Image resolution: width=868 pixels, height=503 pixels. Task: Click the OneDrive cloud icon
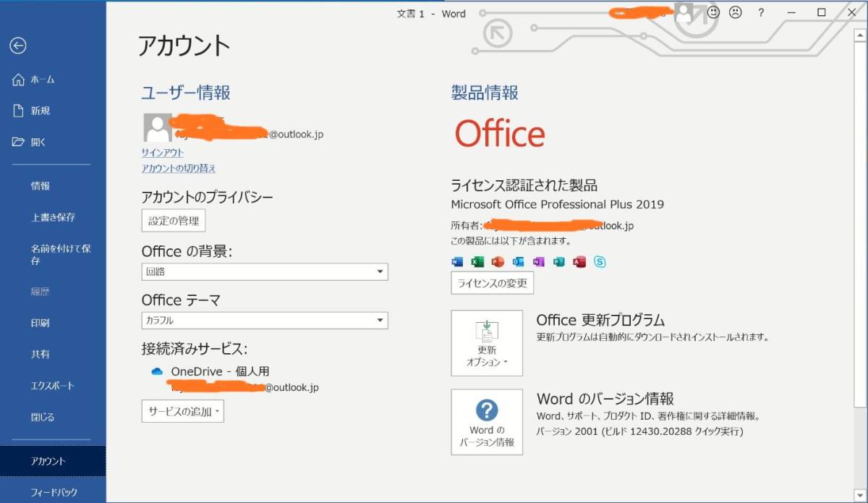coord(157,371)
